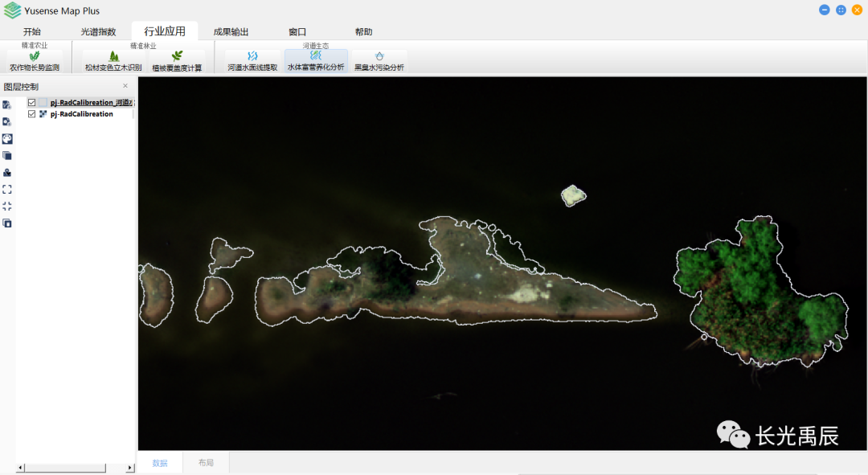Viewport: 868px width, 475px height.
Task: Open the 帮助 help tab
Action: [363, 32]
